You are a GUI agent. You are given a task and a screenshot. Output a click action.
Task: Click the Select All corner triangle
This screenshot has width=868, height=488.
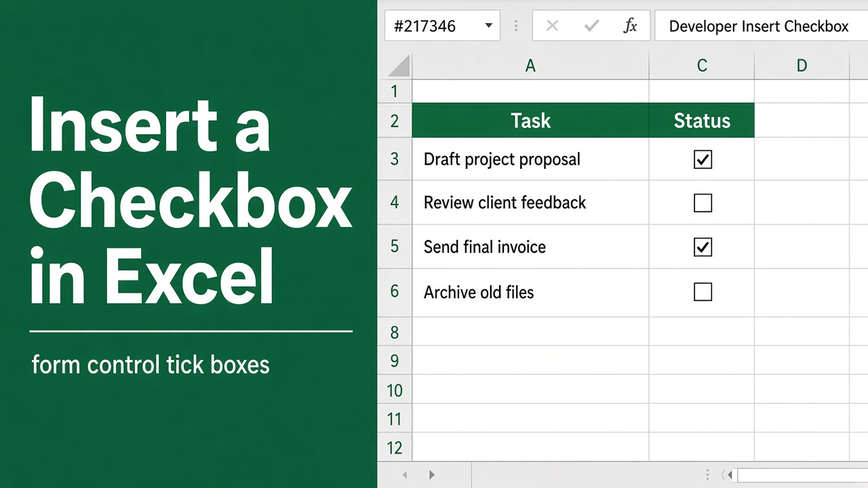tap(399, 66)
